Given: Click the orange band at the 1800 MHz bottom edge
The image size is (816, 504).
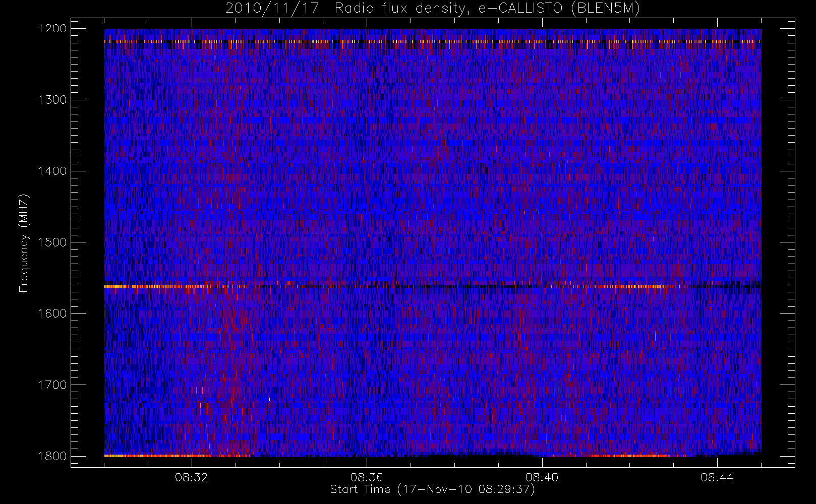Looking at the screenshot, I should pyautogui.click(x=433, y=456).
